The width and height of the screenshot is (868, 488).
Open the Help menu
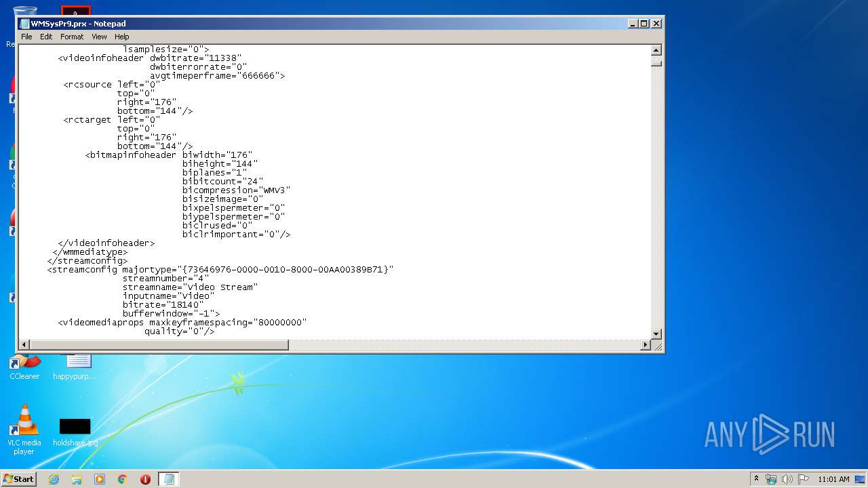[121, 37]
